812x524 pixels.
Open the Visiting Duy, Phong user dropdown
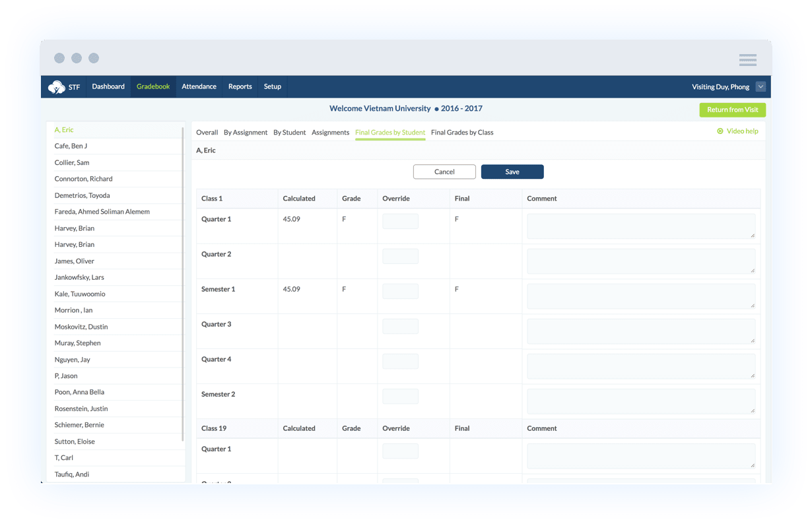pyautogui.click(x=761, y=86)
